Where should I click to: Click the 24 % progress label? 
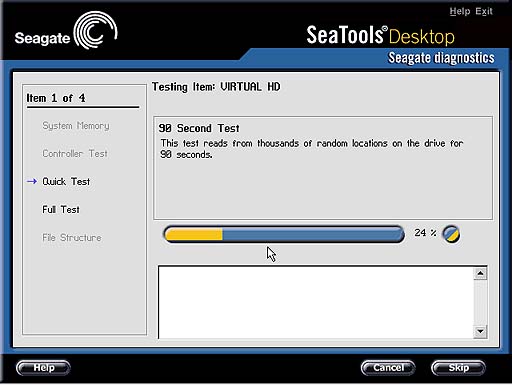click(425, 233)
